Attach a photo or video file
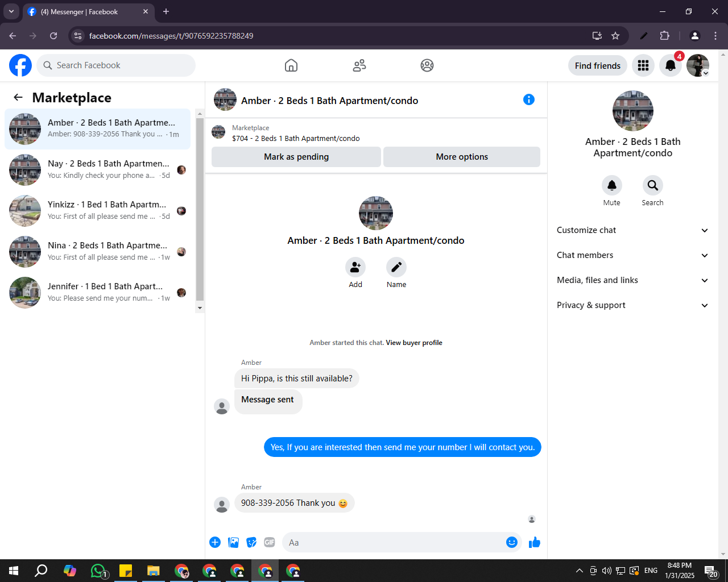This screenshot has width=728, height=582. (x=233, y=542)
